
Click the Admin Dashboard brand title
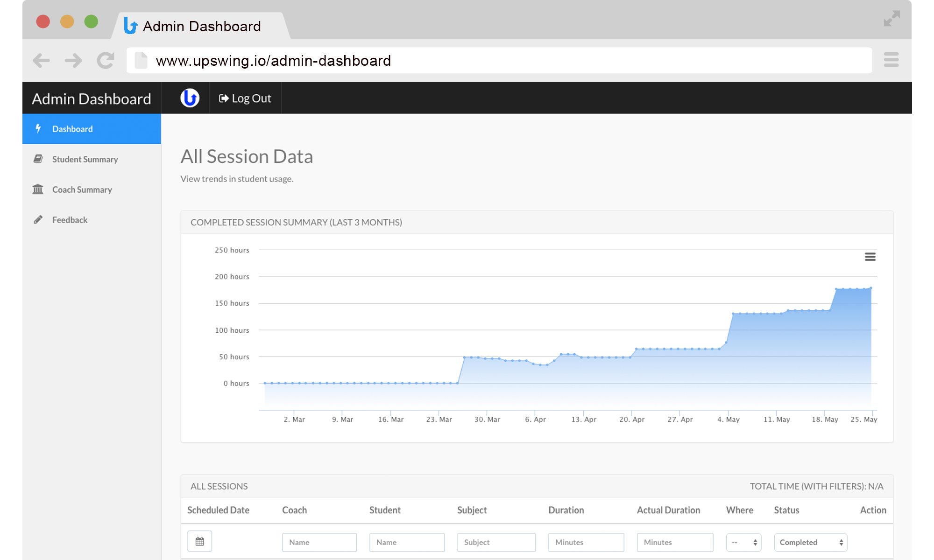point(92,99)
